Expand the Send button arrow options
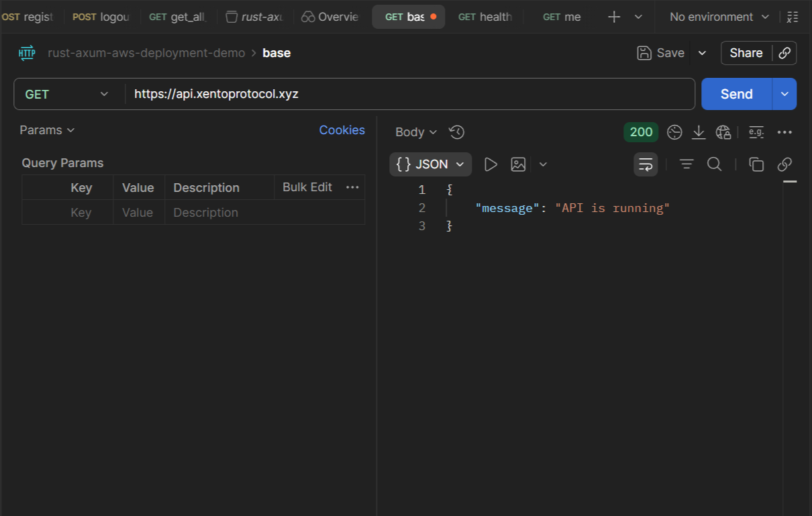Image resolution: width=812 pixels, height=516 pixels. 784,94
